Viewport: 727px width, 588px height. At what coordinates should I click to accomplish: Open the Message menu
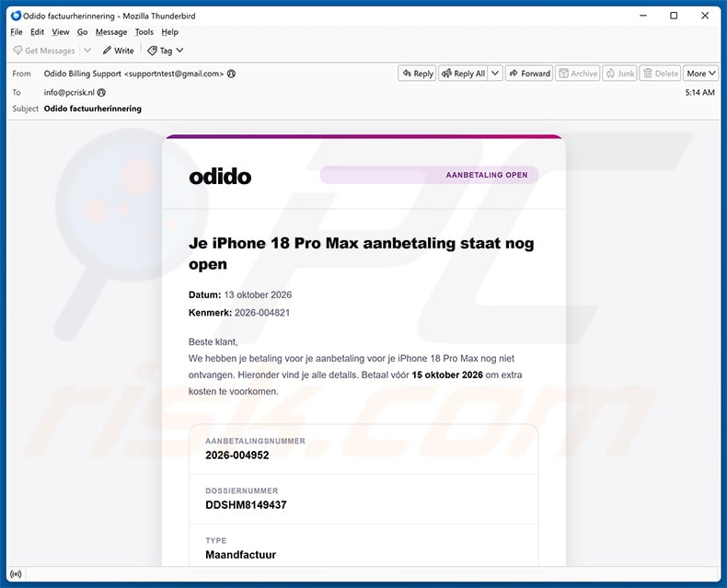[x=111, y=32]
